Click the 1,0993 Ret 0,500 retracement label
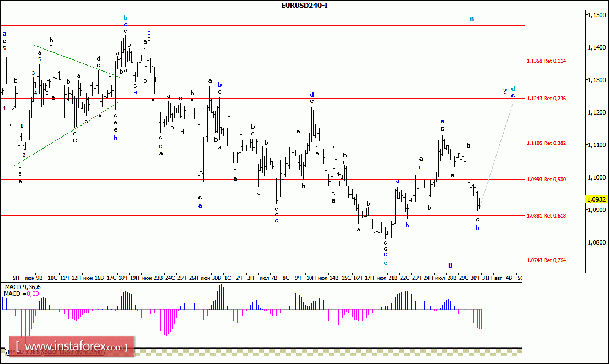 pyautogui.click(x=546, y=179)
